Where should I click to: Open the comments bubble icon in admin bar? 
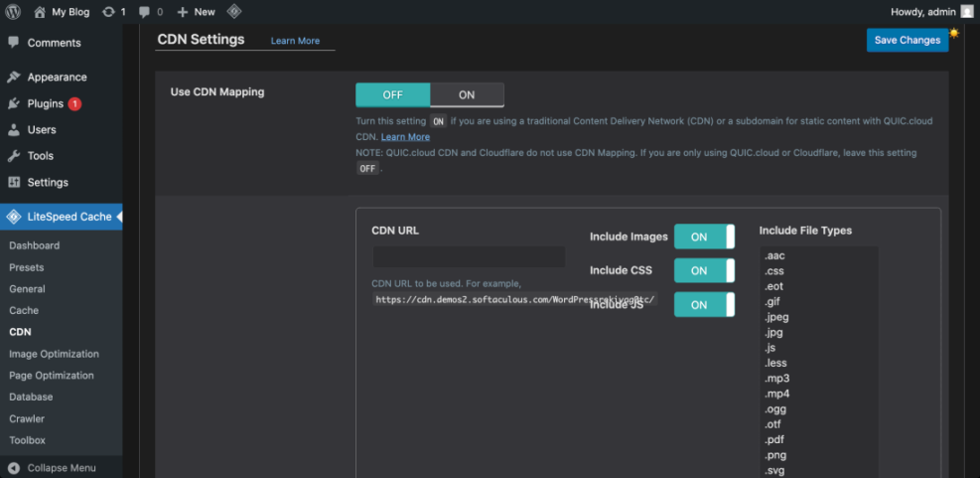[x=144, y=12]
